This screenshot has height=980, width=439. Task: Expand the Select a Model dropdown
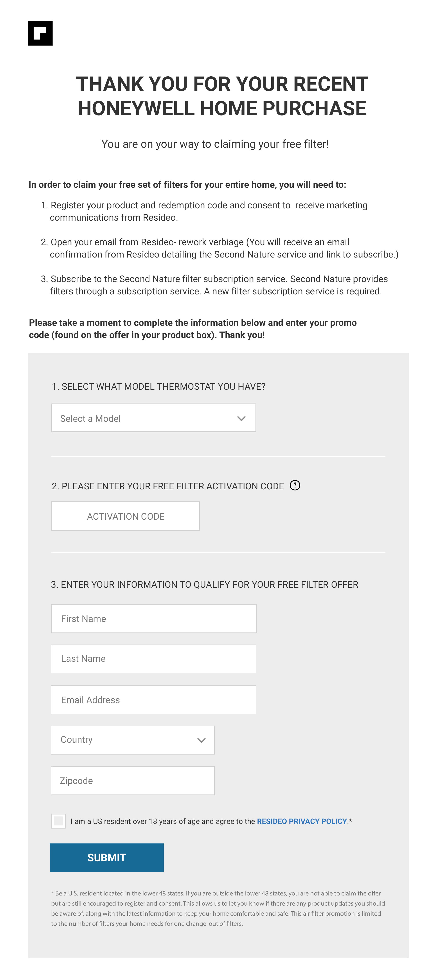(x=154, y=418)
